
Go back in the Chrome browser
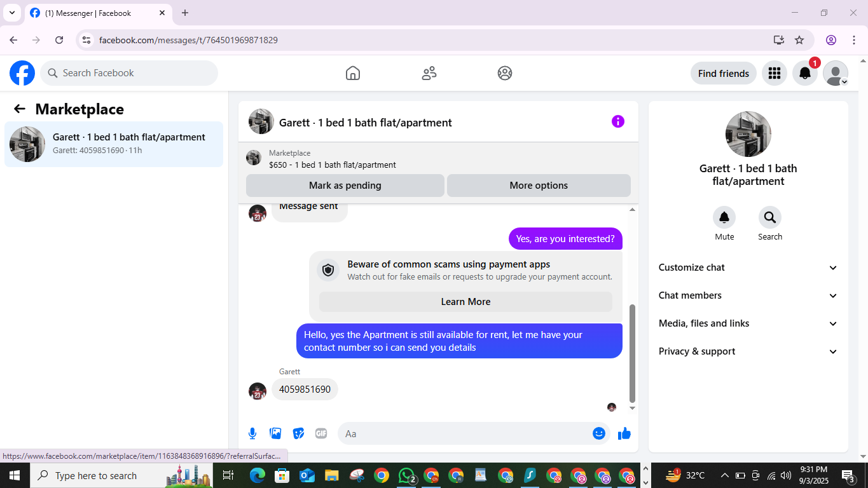tap(13, 40)
